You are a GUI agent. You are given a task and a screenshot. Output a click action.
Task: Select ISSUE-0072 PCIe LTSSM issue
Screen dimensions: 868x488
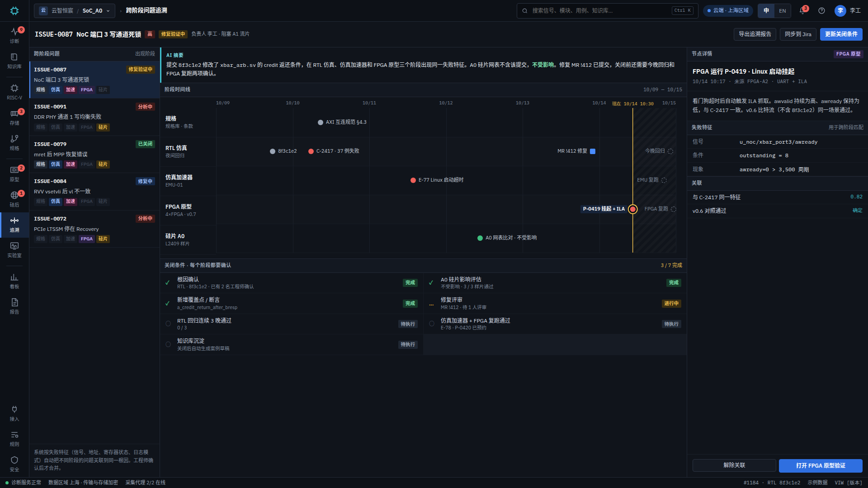94,229
